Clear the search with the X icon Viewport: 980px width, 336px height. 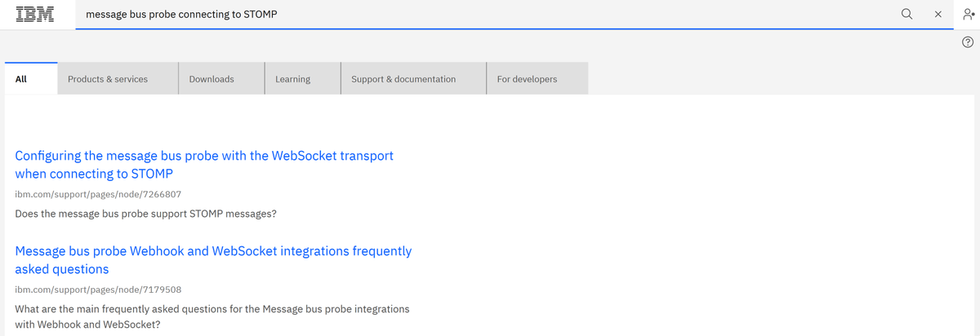(x=938, y=14)
